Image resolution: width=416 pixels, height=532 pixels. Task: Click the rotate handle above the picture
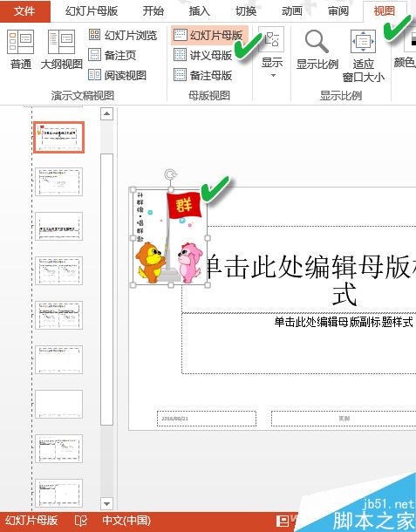170,174
